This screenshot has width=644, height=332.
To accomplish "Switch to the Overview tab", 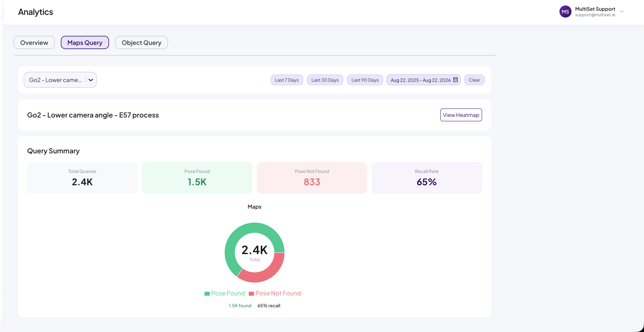I will point(34,43).
